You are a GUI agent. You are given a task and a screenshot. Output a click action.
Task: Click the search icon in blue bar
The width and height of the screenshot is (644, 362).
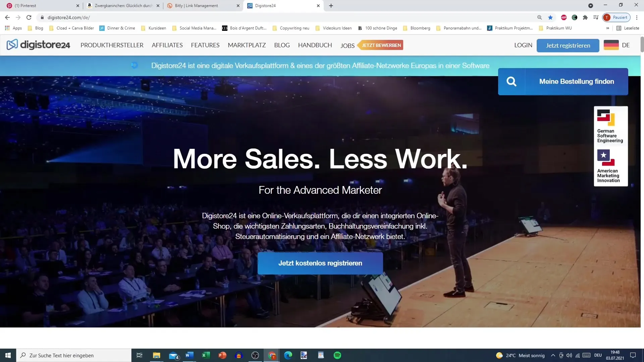pyautogui.click(x=511, y=81)
